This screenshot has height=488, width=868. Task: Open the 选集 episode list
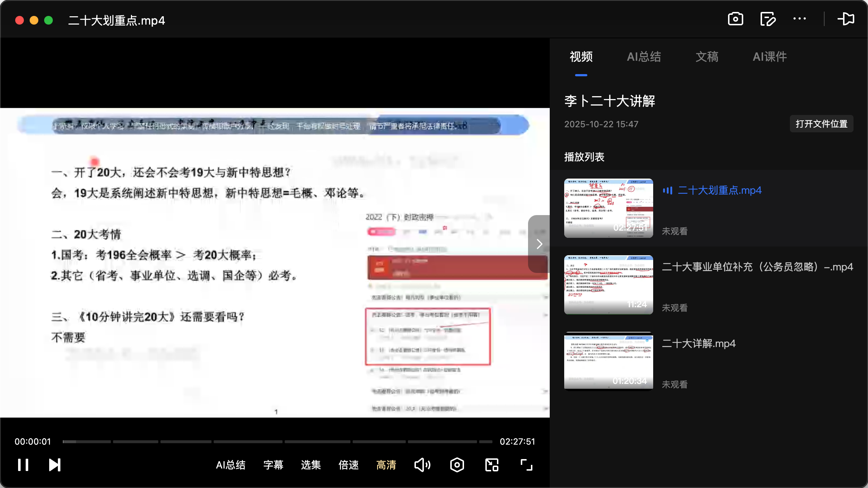310,465
